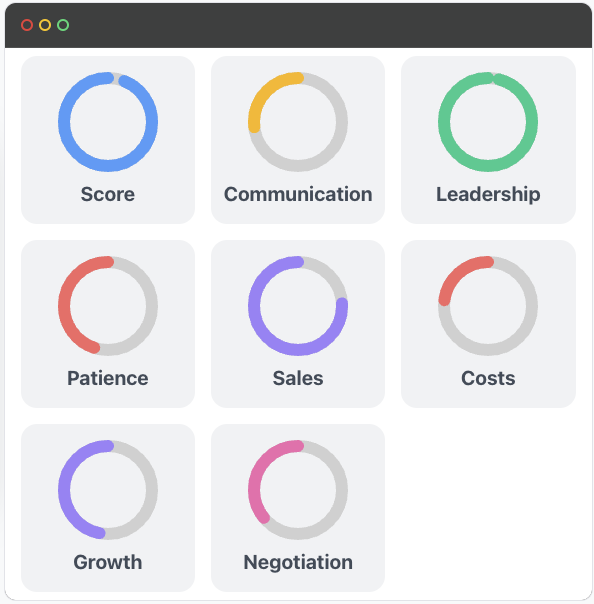
Task: Click the yellow Communication progress ring
Action: (x=298, y=122)
